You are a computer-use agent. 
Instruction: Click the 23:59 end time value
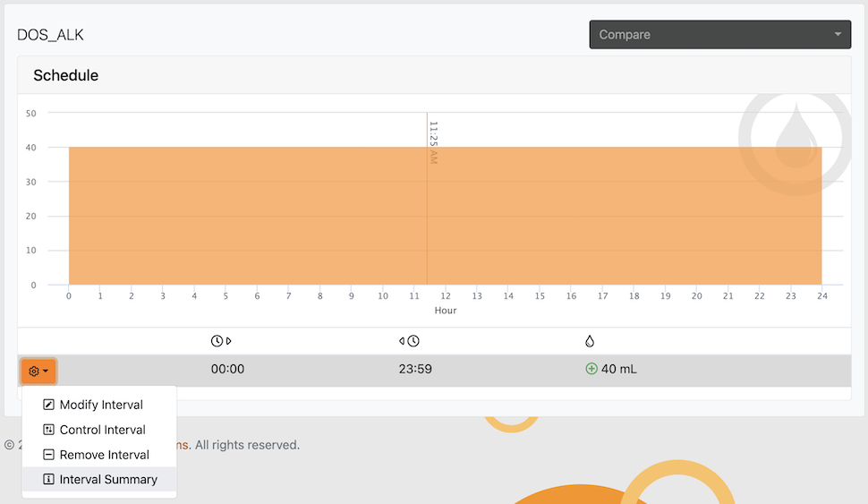pos(415,369)
